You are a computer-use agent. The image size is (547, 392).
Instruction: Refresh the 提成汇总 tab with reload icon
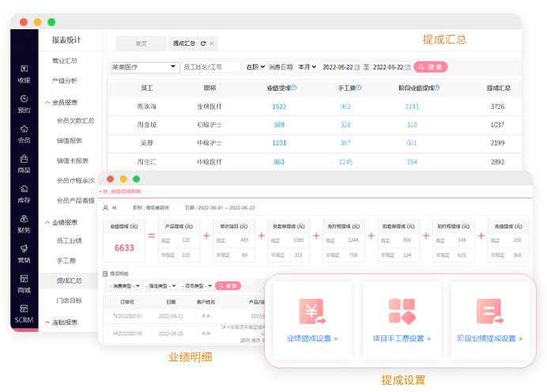[203, 43]
